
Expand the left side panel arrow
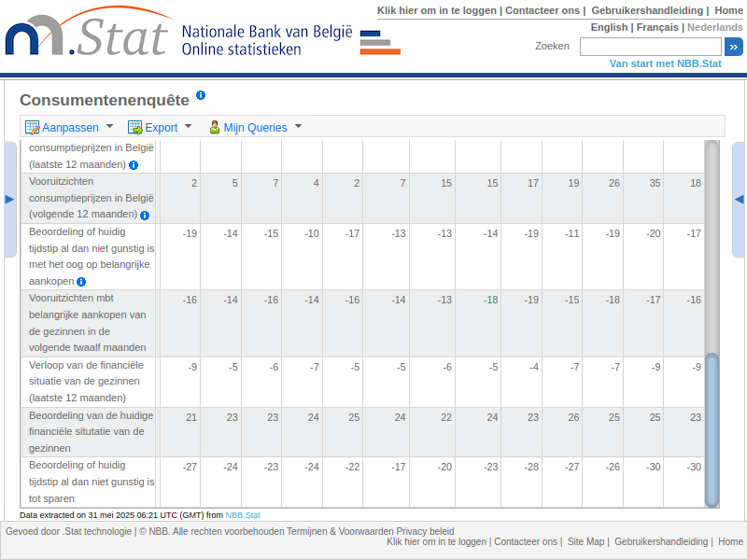click(9, 199)
